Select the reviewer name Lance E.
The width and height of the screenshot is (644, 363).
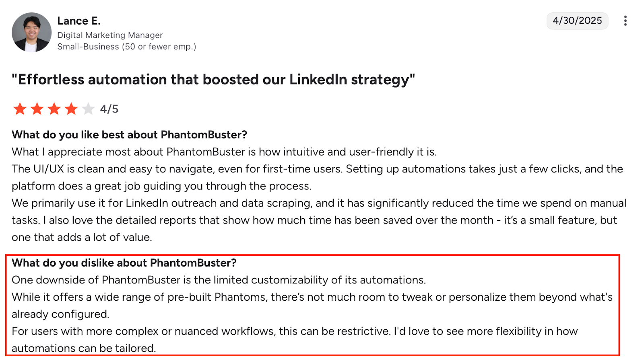[x=79, y=21]
